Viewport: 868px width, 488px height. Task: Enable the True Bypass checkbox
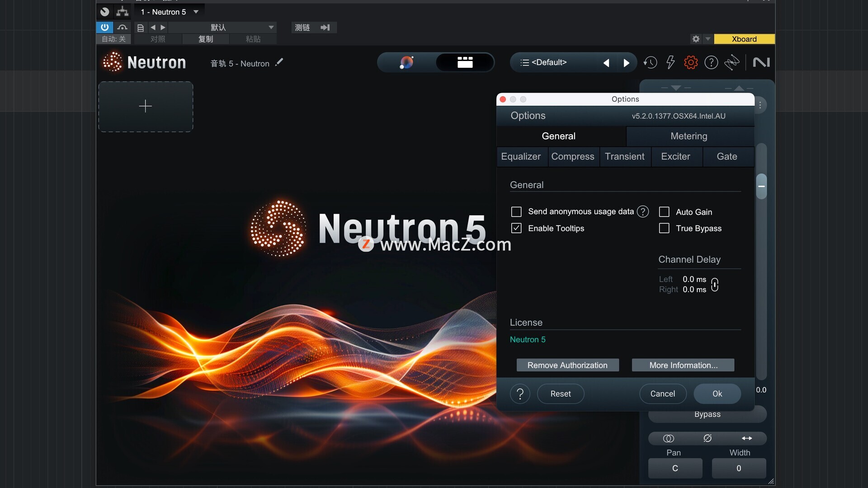tap(664, 228)
